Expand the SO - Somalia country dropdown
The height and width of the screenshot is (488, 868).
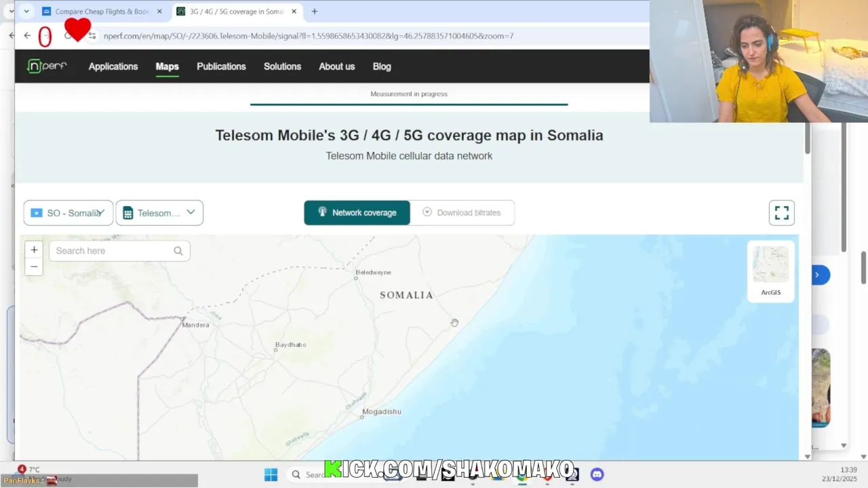tap(68, 213)
